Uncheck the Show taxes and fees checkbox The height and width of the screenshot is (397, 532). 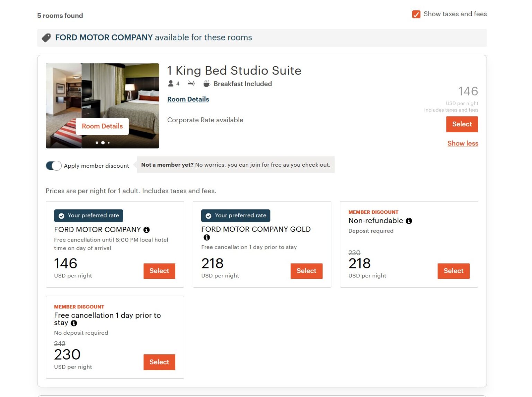pos(416,15)
